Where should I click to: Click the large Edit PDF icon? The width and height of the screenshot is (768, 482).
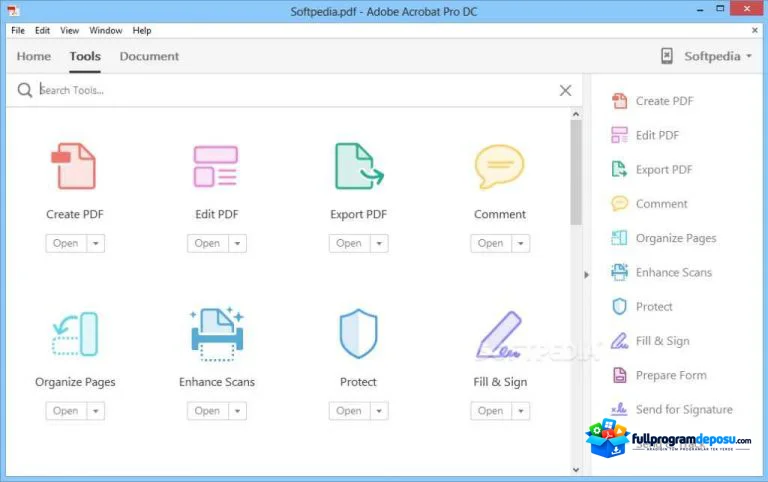[216, 166]
